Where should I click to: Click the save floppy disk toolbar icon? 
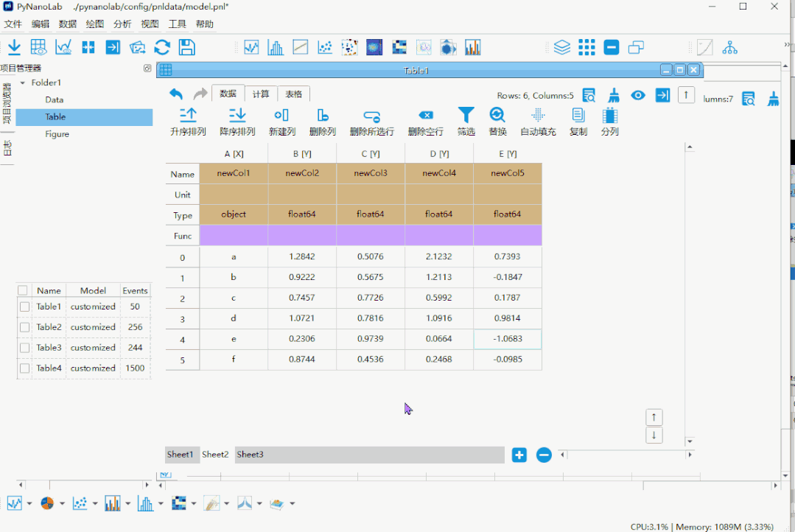pos(187,48)
